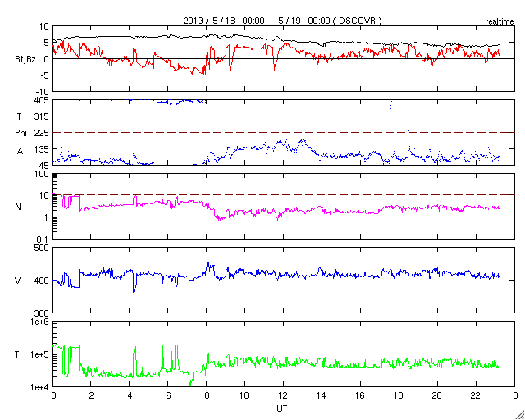Screen dimensions: 525x420
Task: Click the "5" tick label on the Bt,Bz axis
Action: coord(47,42)
